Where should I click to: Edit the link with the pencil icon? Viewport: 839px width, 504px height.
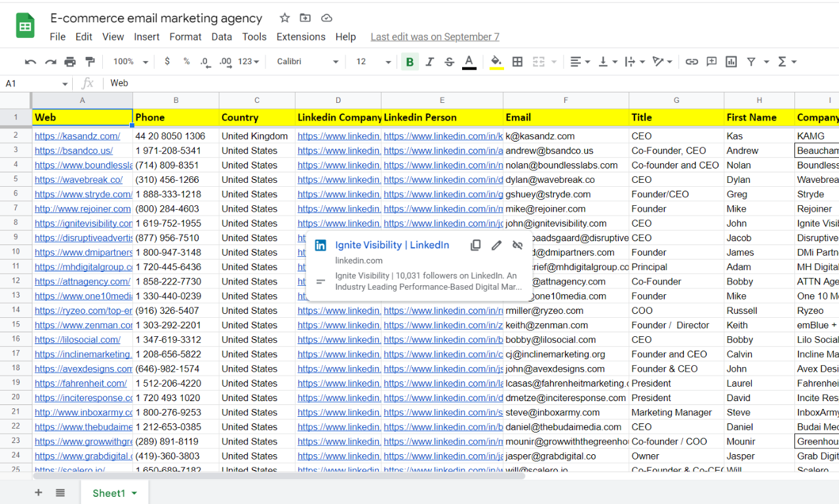click(x=496, y=244)
